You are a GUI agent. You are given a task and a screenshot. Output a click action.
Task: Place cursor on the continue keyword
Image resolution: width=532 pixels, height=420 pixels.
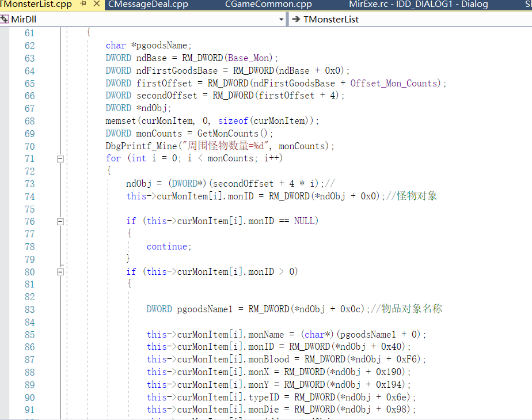[x=167, y=247]
